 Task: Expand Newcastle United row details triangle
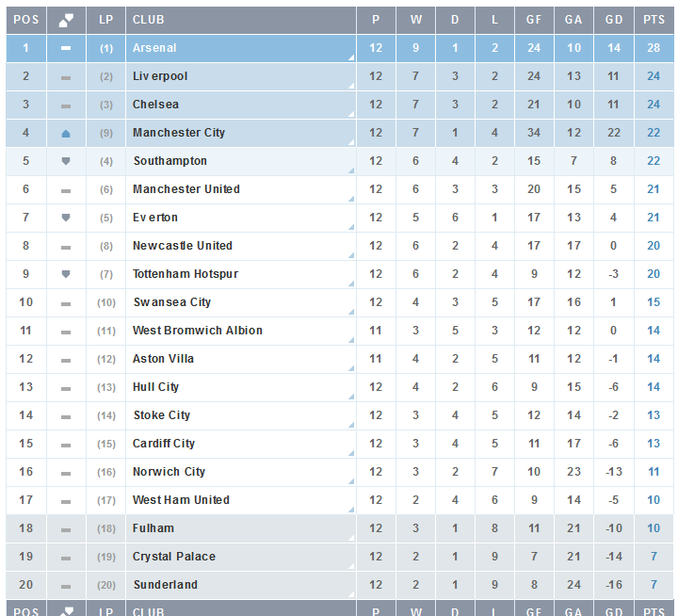pyautogui.click(x=351, y=255)
